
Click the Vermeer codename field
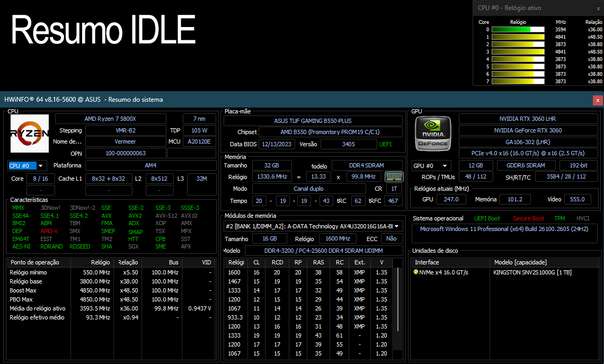[x=125, y=142]
